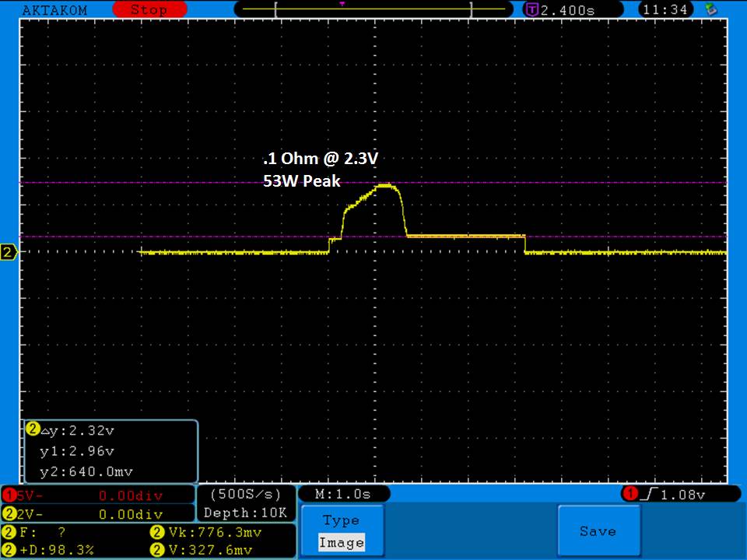Click the purple T horizontal position icon
The image size is (747, 560).
point(532,10)
